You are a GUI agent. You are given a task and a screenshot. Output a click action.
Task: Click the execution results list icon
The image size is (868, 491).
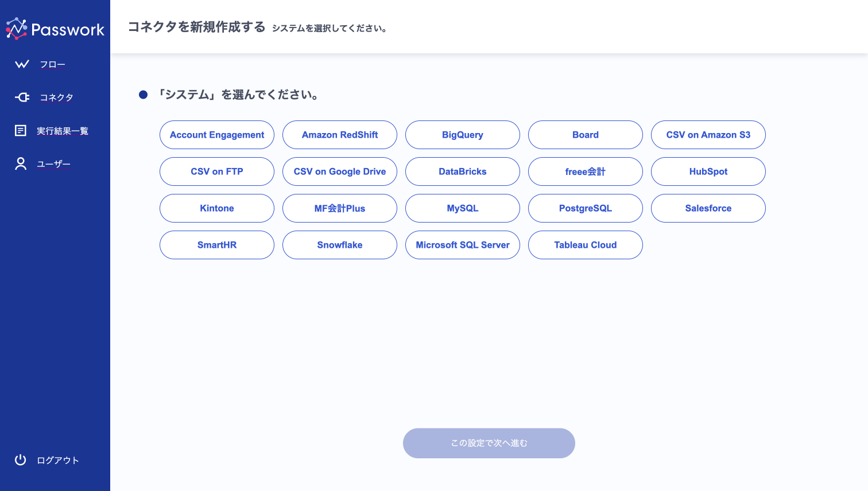tap(21, 131)
